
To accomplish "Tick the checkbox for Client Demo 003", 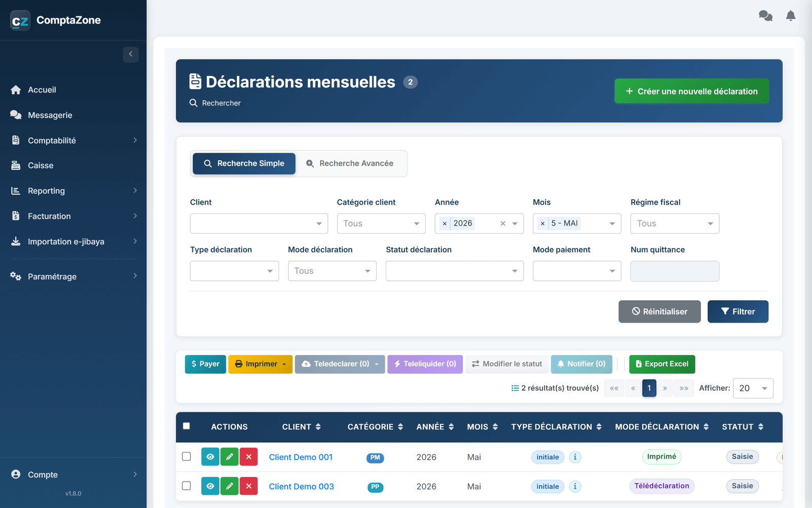I will coord(186,486).
